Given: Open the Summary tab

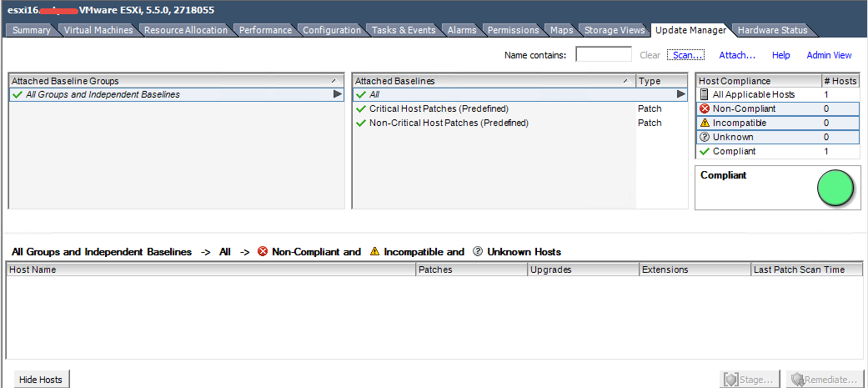Looking at the screenshot, I should pyautogui.click(x=31, y=30).
